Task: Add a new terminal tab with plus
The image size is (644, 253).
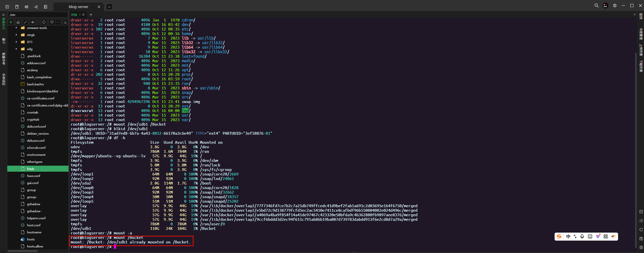Action: pyautogui.click(x=91, y=15)
